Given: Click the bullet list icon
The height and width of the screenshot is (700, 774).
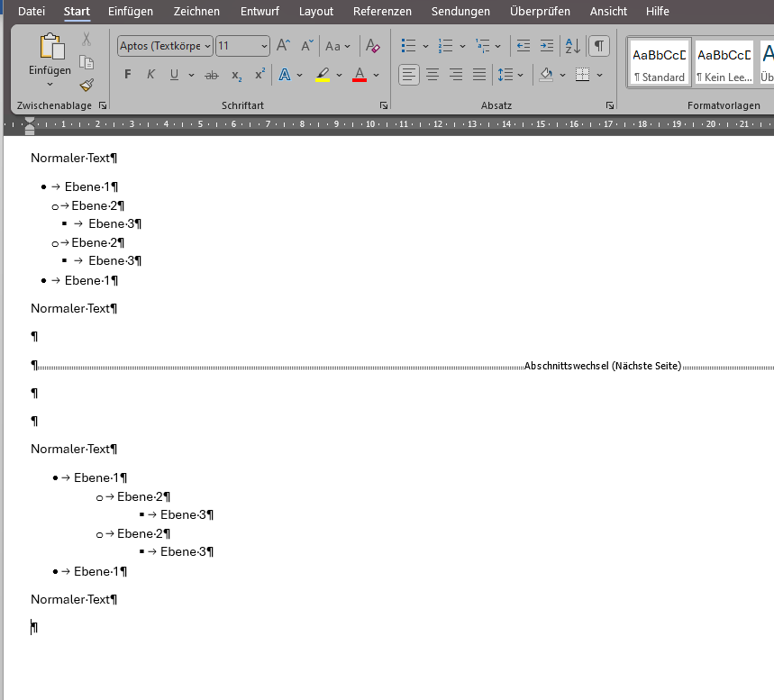Looking at the screenshot, I should point(409,46).
